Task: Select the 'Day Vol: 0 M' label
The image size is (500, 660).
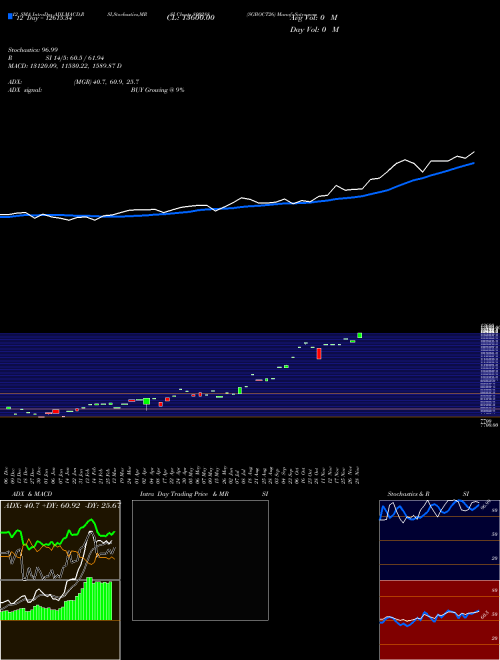Action: coord(314,29)
